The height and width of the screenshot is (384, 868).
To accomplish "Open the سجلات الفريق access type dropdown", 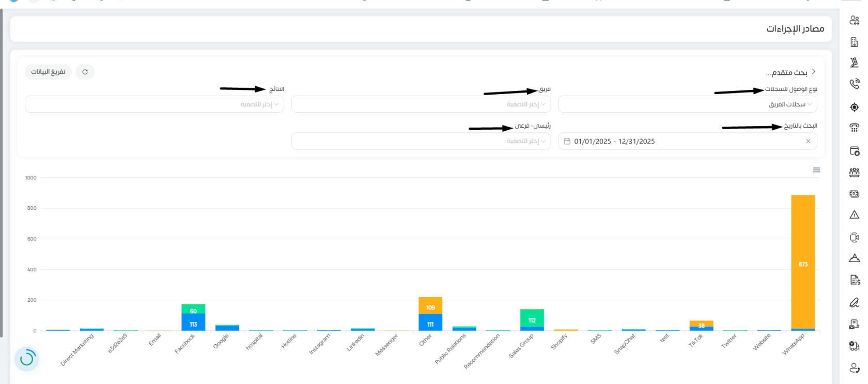I will pyautogui.click(x=688, y=104).
